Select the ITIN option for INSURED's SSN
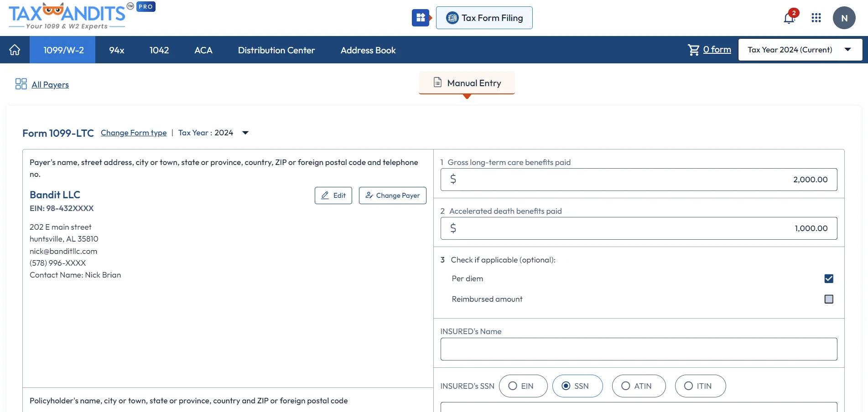Screen dimensions: 868x412 [x=688, y=386]
